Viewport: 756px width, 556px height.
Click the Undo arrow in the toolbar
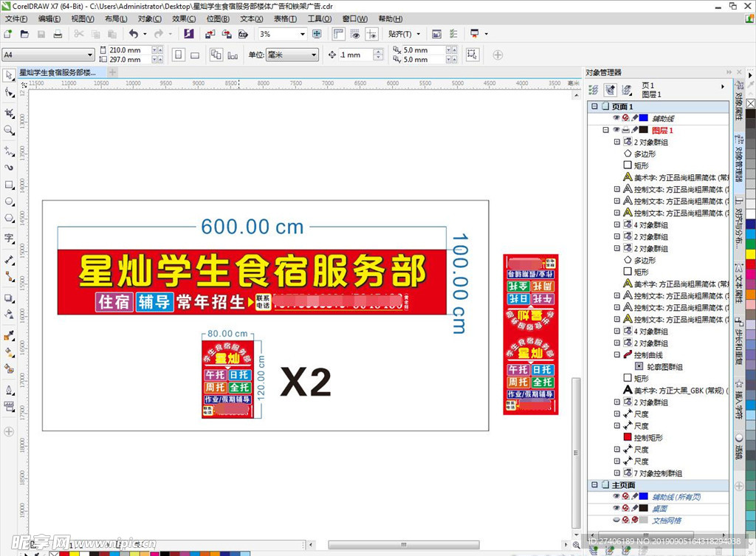[133, 34]
